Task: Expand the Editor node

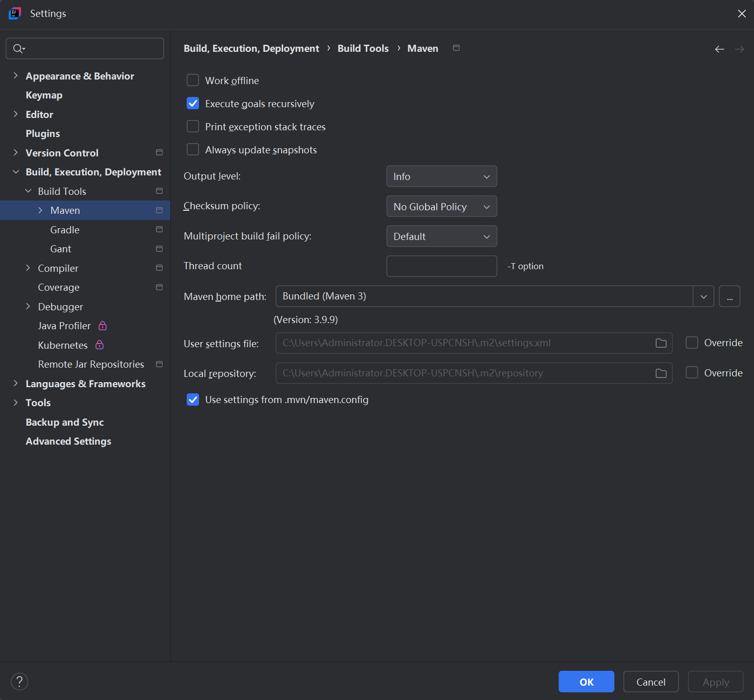Action: (15, 114)
